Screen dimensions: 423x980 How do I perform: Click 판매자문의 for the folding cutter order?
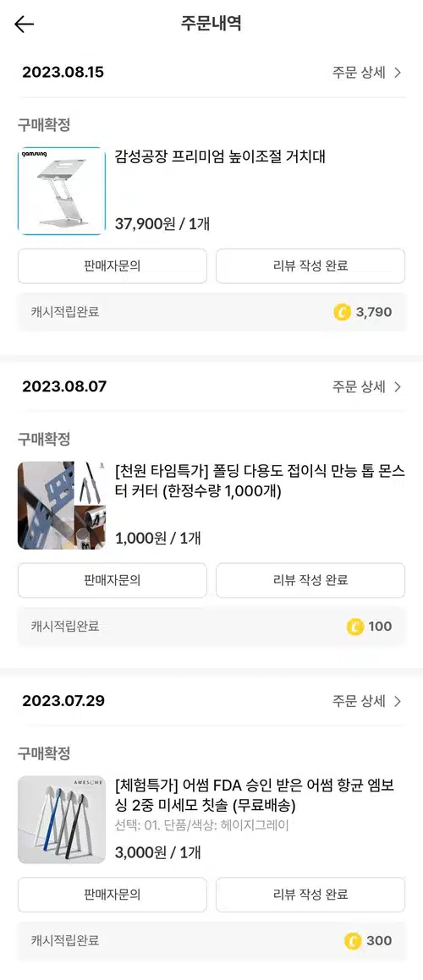tap(112, 580)
